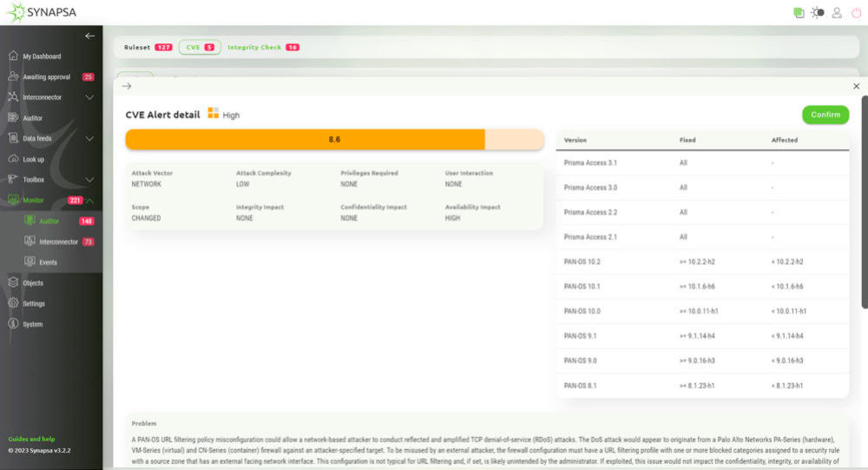Open the Events sub-item
Image resolution: width=868 pixels, height=470 pixels.
coord(48,262)
